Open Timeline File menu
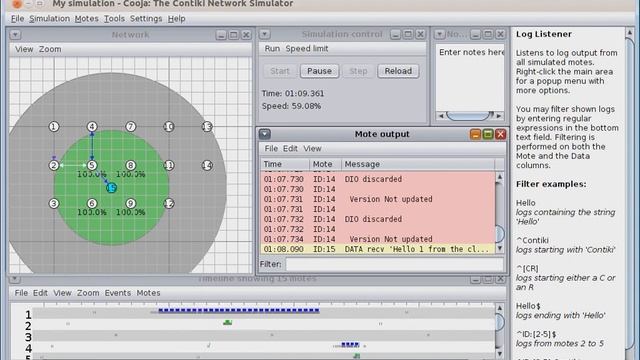 (21, 293)
